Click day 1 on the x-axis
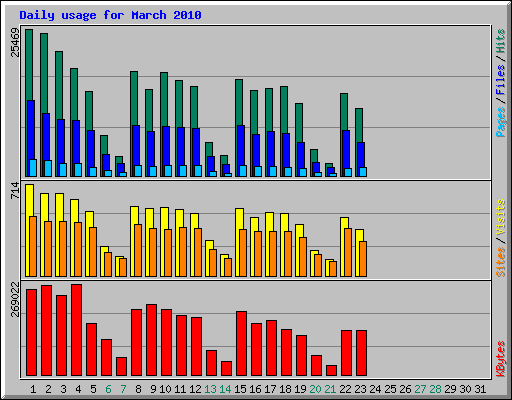 pyautogui.click(x=33, y=389)
